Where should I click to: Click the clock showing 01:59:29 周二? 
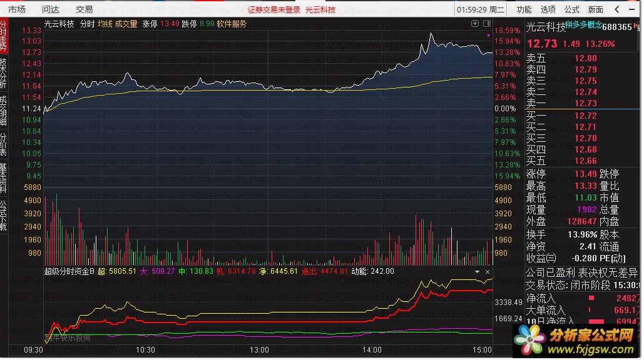481,9
